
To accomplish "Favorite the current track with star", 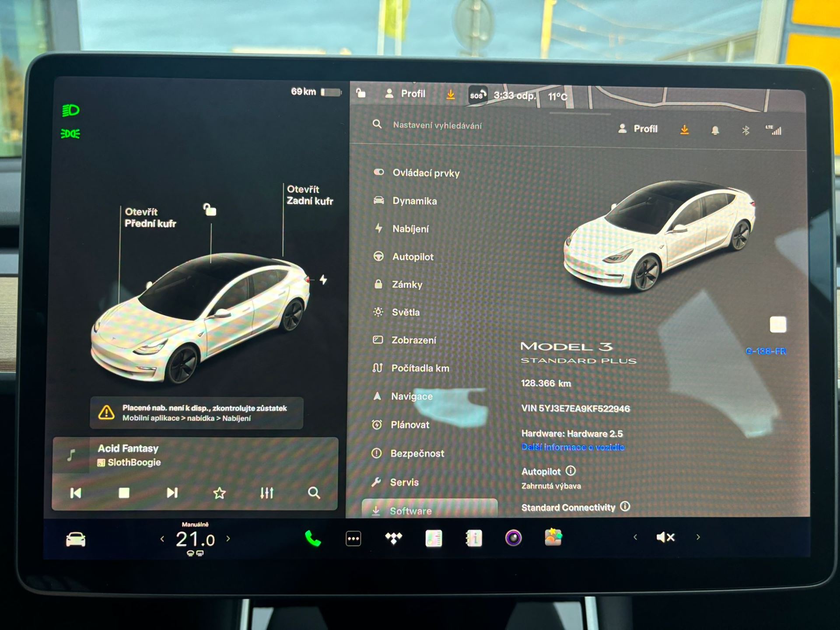I will (x=219, y=493).
